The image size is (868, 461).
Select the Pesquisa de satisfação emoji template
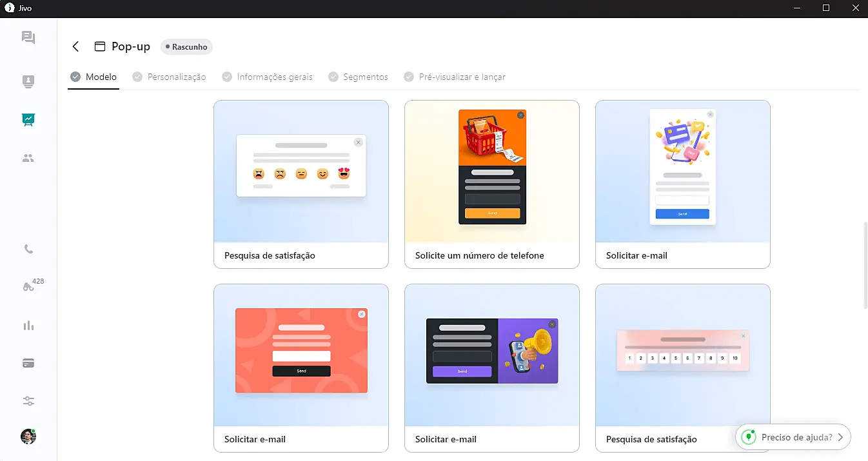301,184
